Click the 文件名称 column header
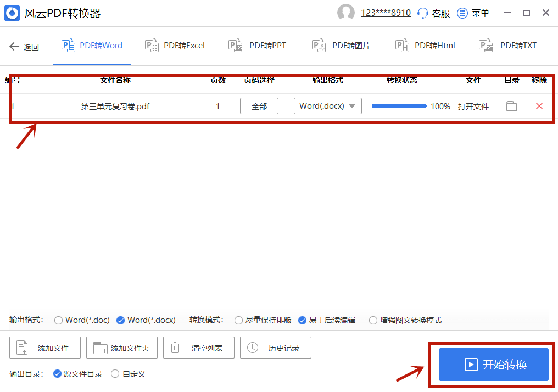 tap(115, 80)
